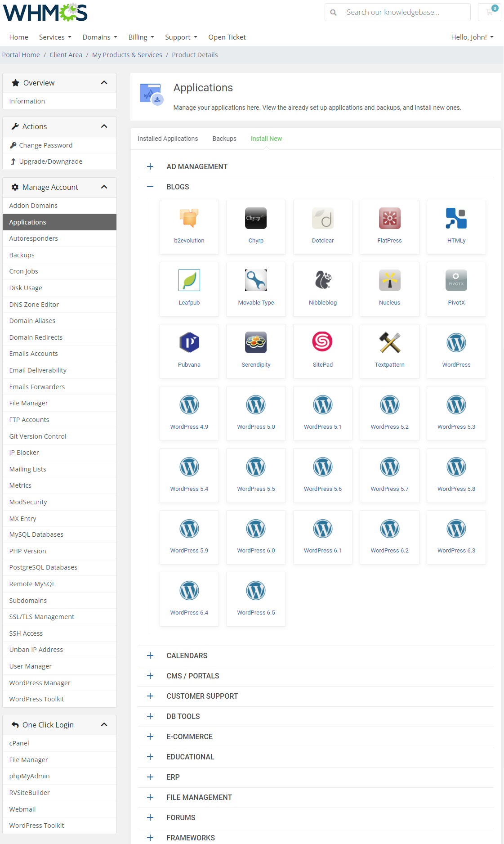Select the Chyrp blog icon

pos(256,218)
